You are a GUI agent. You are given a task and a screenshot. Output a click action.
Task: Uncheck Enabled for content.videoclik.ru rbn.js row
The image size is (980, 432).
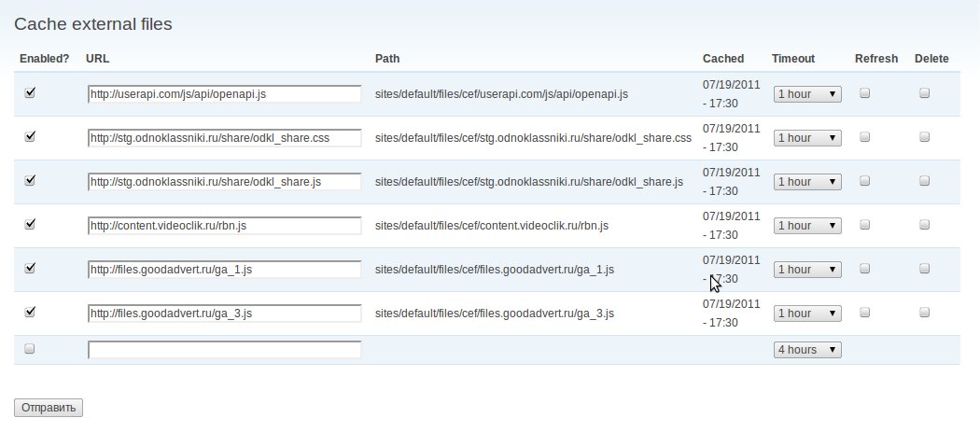29,225
